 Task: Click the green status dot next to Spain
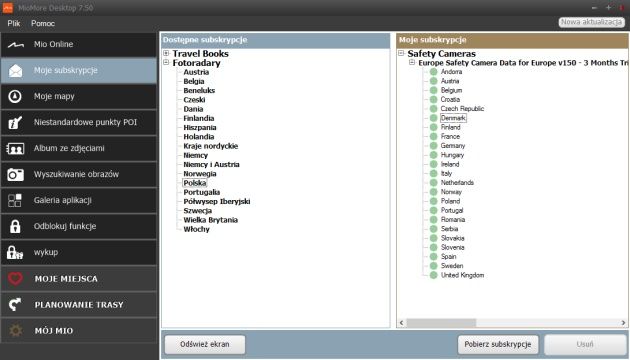click(434, 257)
